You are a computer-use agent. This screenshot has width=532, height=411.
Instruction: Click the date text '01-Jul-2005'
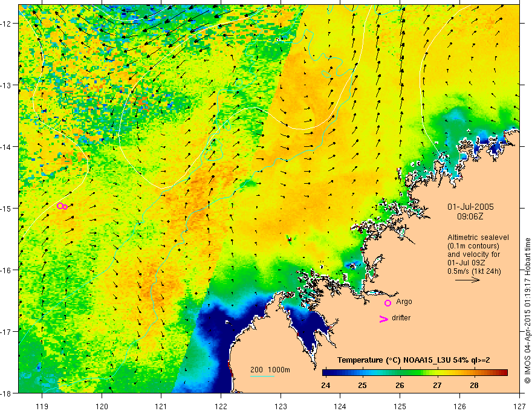[470, 207]
